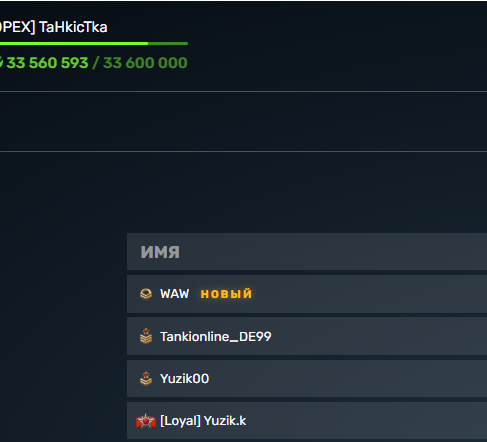
Task: Click the target experience 33 600 000
Action: point(145,63)
